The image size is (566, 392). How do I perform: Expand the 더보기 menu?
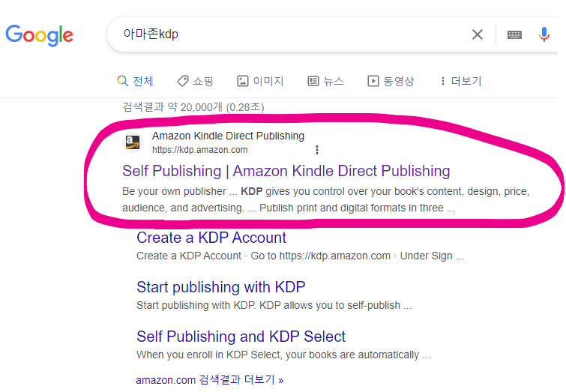(x=461, y=81)
